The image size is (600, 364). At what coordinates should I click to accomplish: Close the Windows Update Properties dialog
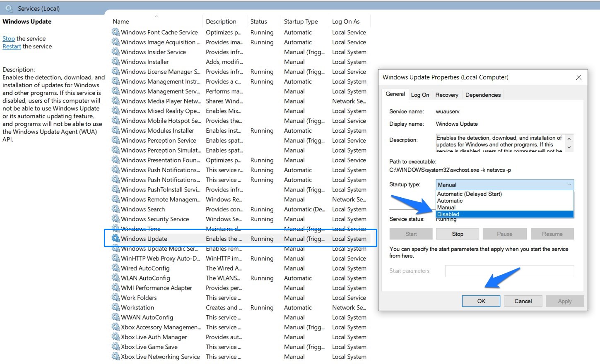click(578, 77)
